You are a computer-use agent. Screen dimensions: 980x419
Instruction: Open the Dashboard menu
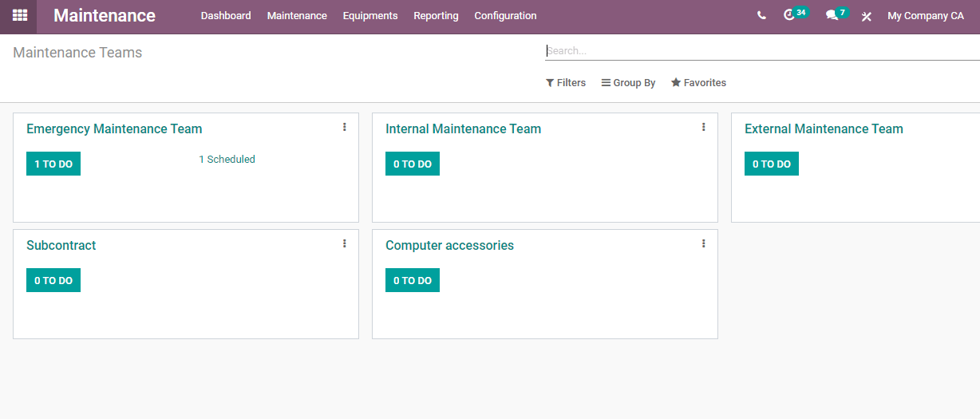tap(226, 16)
